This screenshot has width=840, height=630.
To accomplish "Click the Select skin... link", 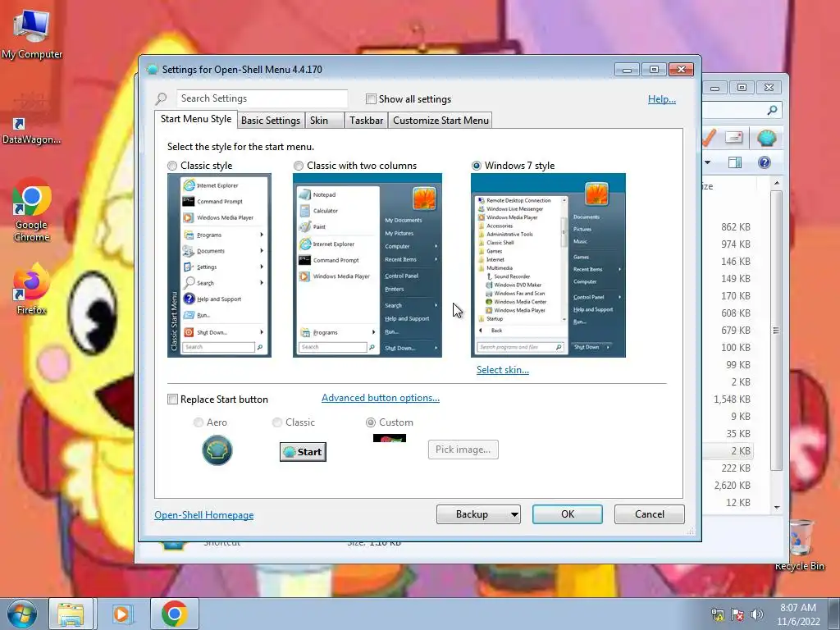I will pos(503,370).
